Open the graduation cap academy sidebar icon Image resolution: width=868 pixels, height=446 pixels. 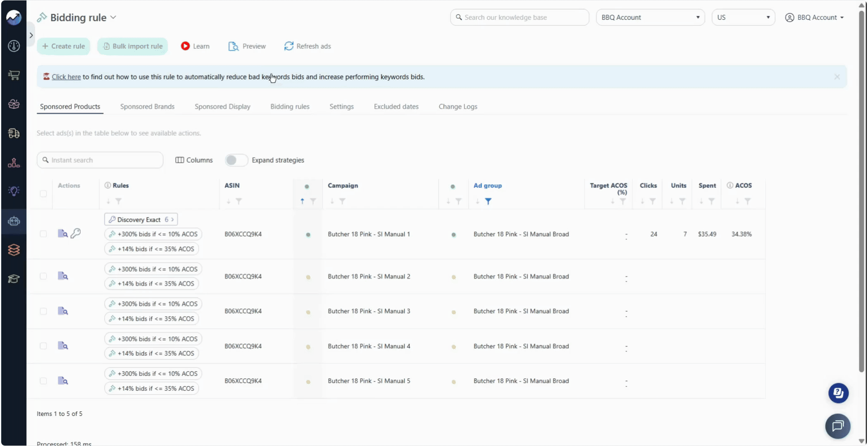pyautogui.click(x=14, y=279)
